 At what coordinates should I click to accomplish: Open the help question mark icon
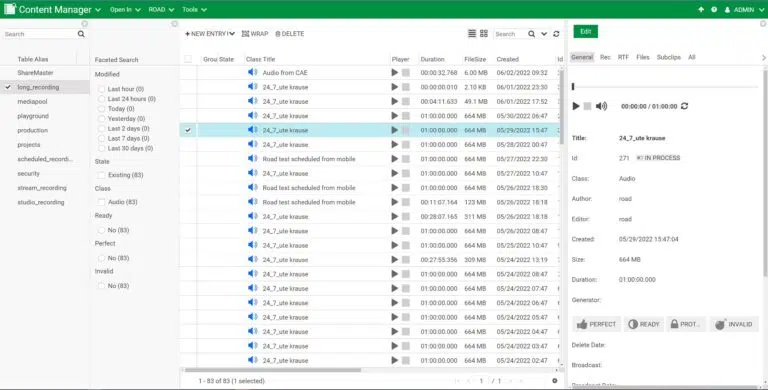click(714, 9)
